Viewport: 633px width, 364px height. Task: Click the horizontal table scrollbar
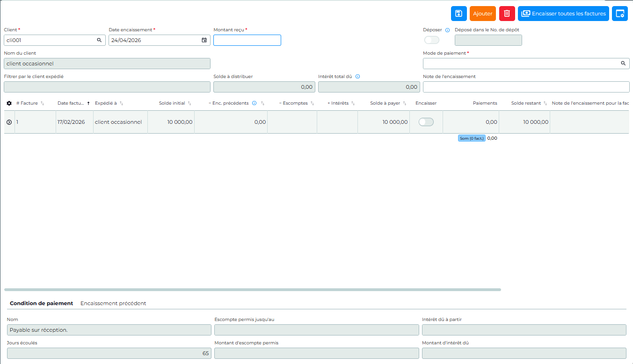tap(253, 290)
